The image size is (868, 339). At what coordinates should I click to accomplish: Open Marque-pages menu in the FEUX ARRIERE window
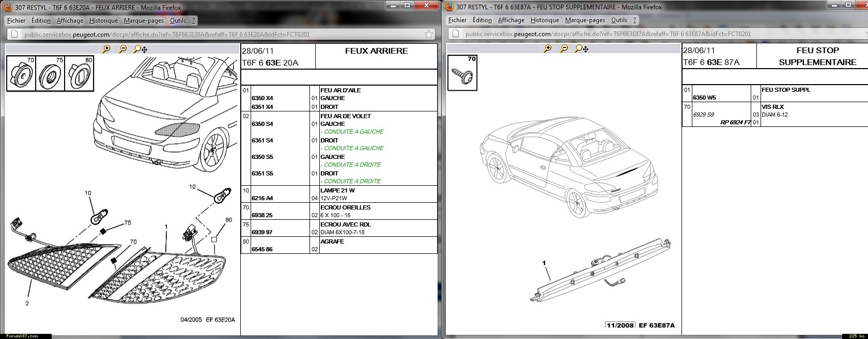(144, 21)
